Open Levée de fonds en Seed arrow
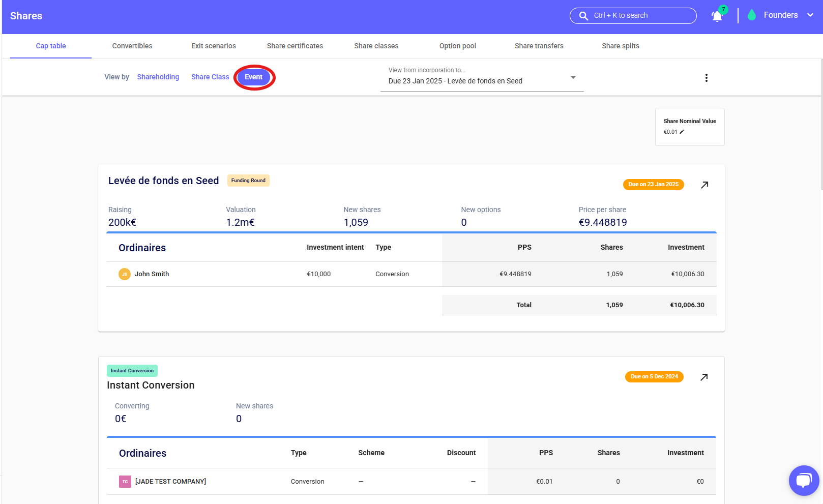 pyautogui.click(x=704, y=185)
